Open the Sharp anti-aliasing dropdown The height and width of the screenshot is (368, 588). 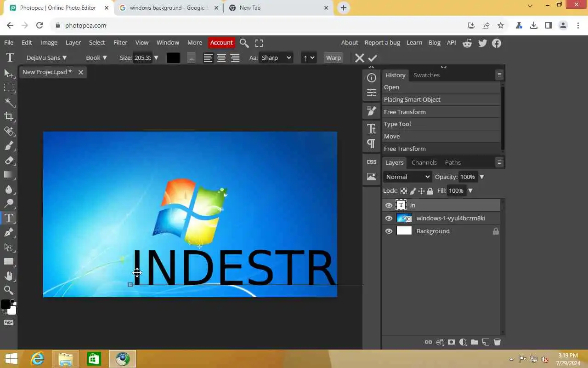(276, 58)
